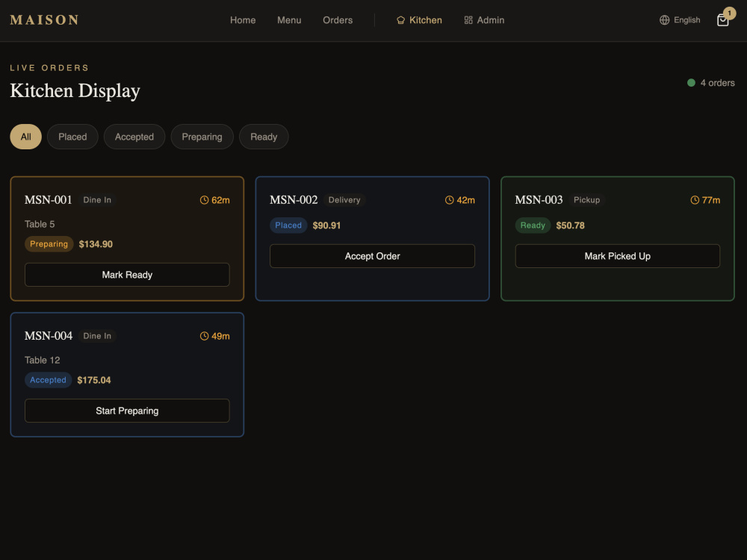Filter orders by Placed
This screenshot has width=747, height=560.
tap(72, 137)
